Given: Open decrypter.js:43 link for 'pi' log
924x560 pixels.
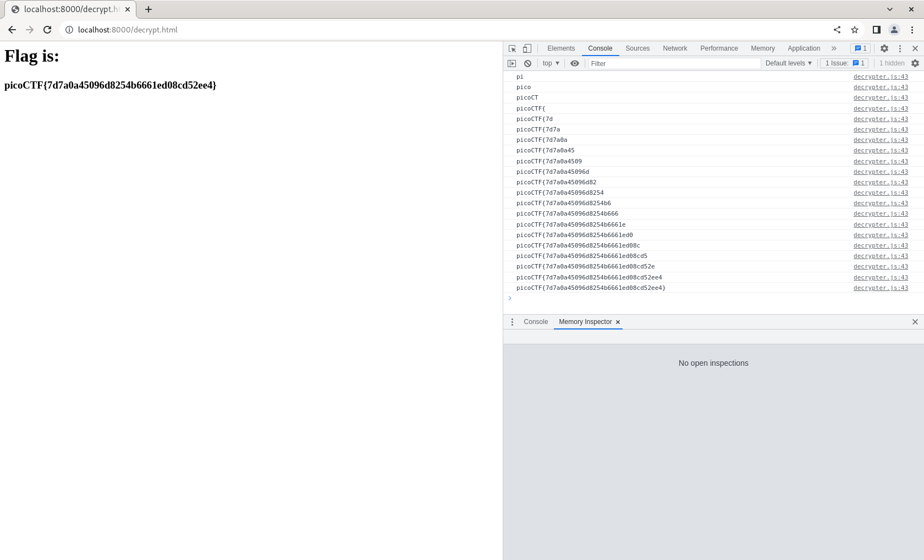Looking at the screenshot, I should click(881, 77).
